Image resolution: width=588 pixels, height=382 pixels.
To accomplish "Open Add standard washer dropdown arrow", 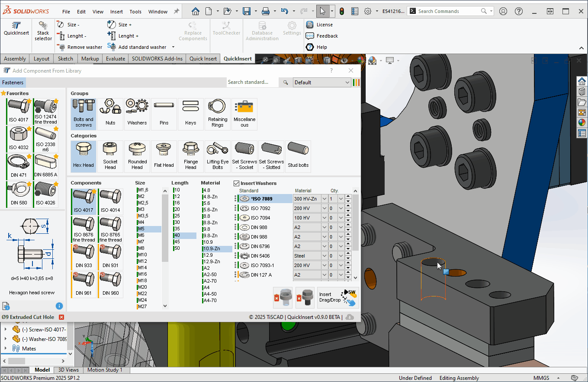I will (x=173, y=47).
